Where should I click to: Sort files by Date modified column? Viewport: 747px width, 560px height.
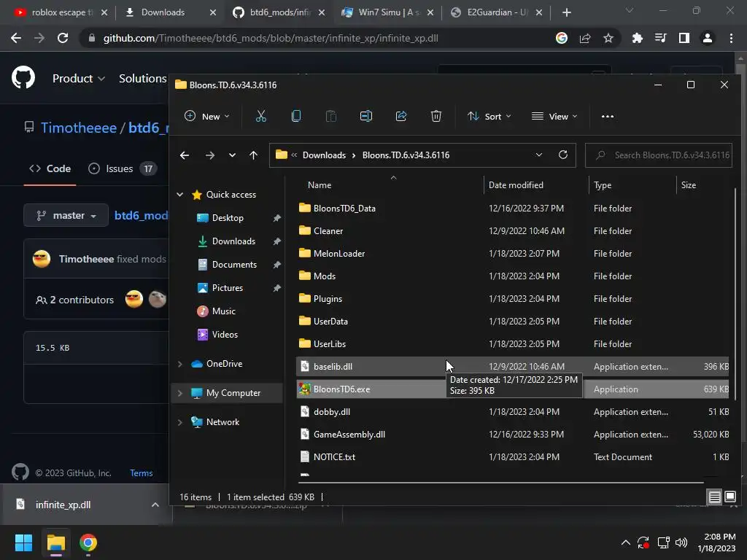pos(516,184)
